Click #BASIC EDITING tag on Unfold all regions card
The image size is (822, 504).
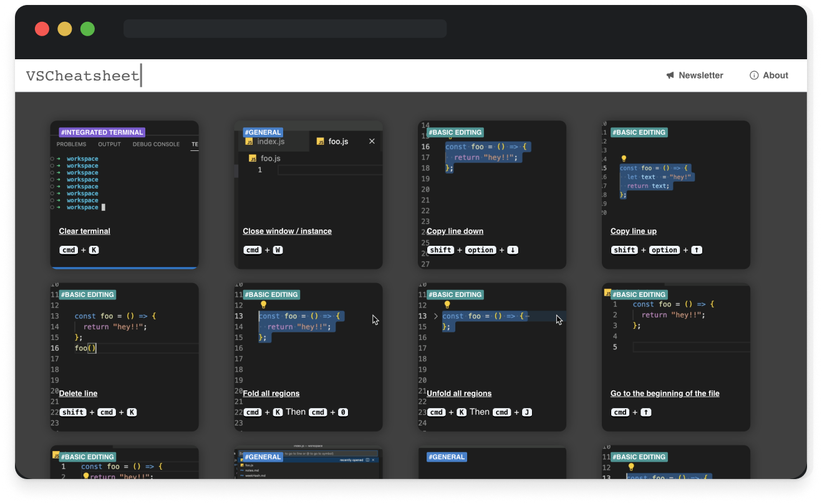455,294
